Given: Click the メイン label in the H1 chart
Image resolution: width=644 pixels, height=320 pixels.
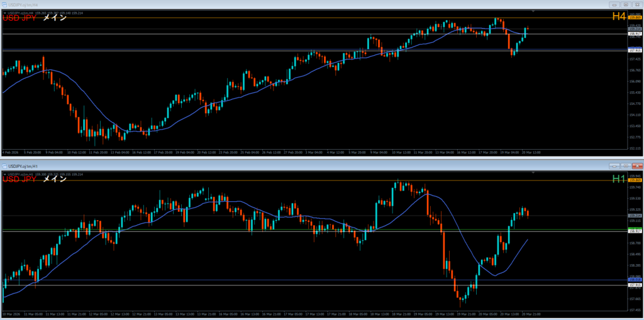Looking at the screenshot, I should tap(54, 179).
